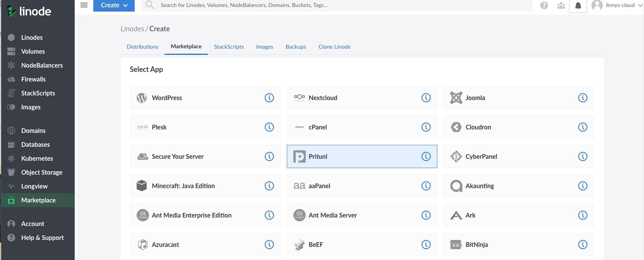Click the help question mark icon
This screenshot has width=644, height=260.
(544, 6)
